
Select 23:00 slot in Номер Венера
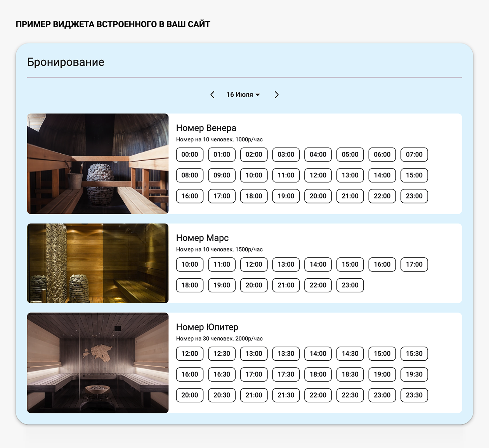[414, 196]
